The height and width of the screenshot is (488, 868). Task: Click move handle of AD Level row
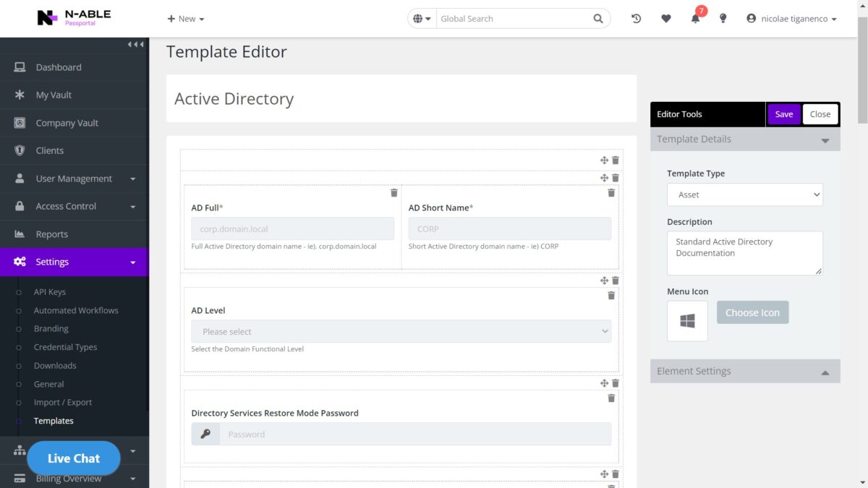(604, 281)
